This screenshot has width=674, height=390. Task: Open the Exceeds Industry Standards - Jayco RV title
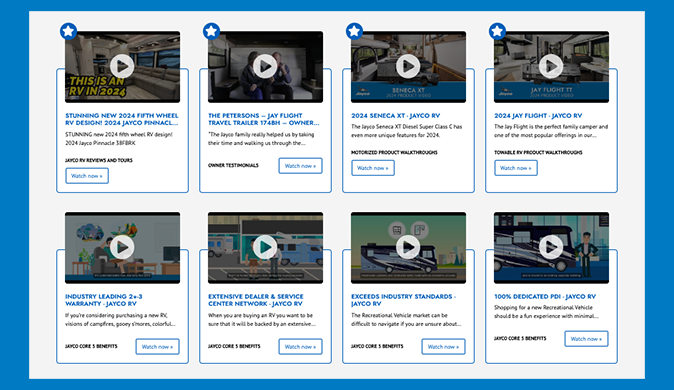404,300
